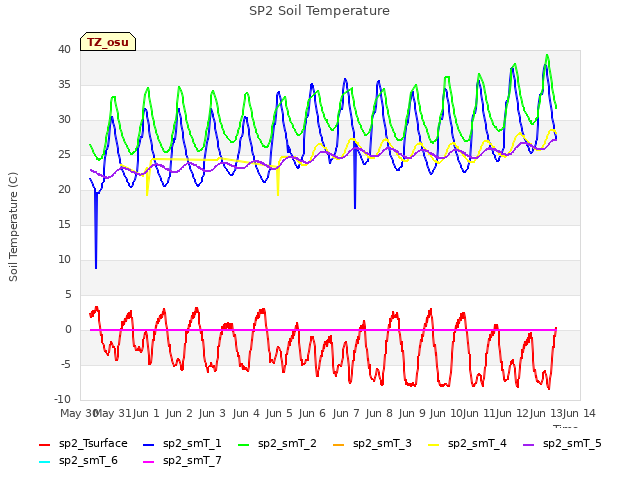
Task: Click the Jun 3 x-axis tick label
Action: tap(212, 413)
